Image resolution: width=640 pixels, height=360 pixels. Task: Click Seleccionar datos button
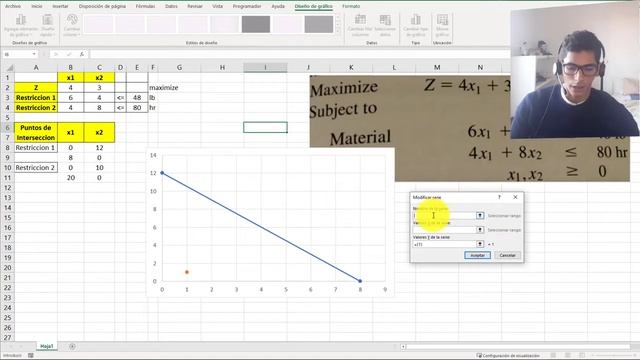click(x=385, y=25)
